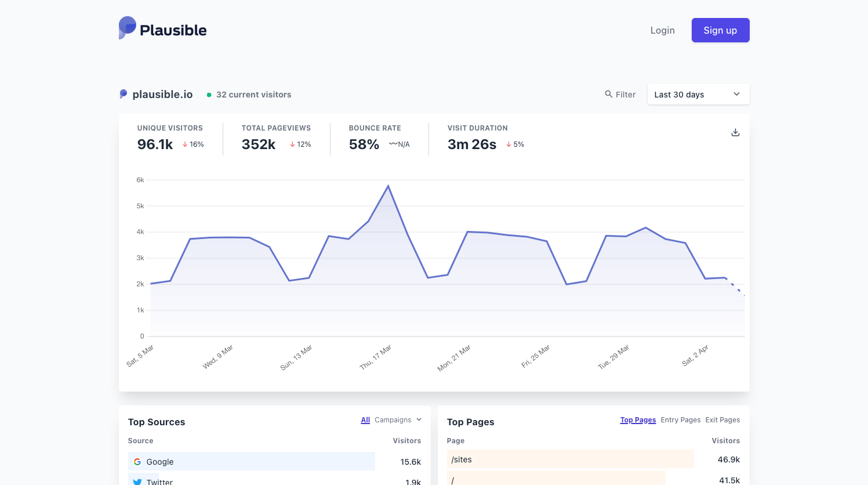Click the Sat, 5 Mar axis label
Screen dimensions: 868x485
tap(140, 356)
